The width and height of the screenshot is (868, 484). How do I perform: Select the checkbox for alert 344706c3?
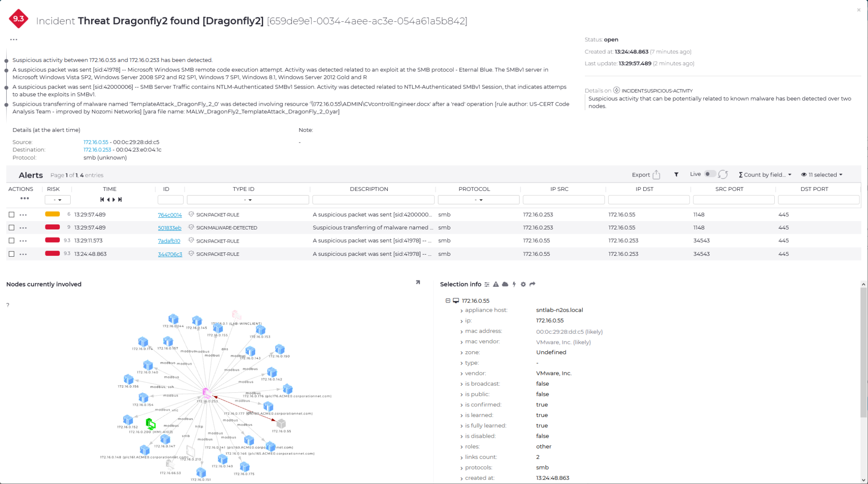click(11, 254)
